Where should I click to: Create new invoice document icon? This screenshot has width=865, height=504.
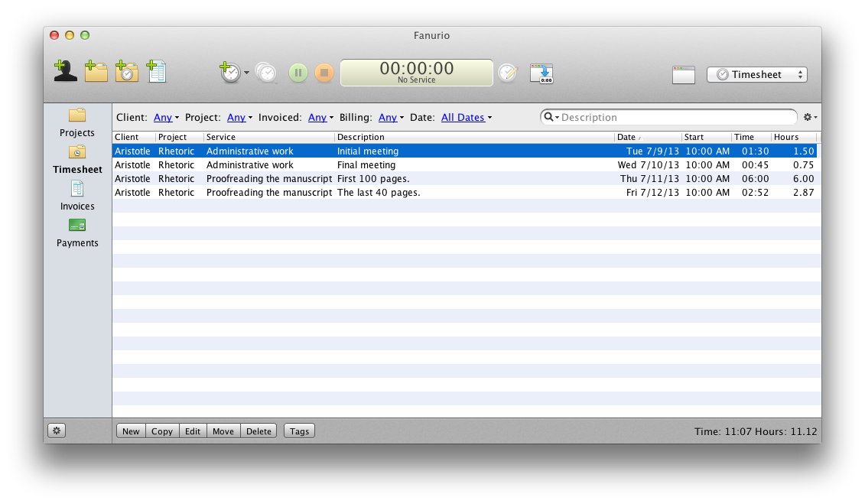point(157,72)
